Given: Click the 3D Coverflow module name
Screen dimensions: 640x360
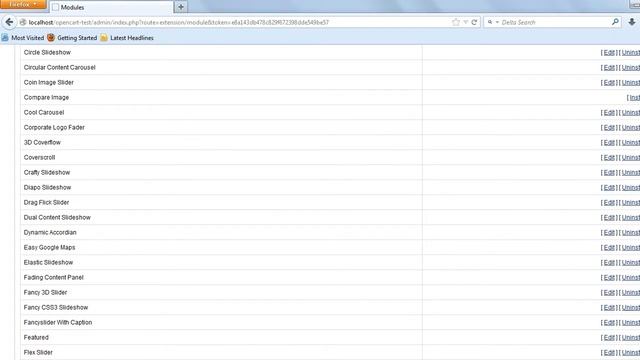Looking at the screenshot, I should (x=42, y=142).
